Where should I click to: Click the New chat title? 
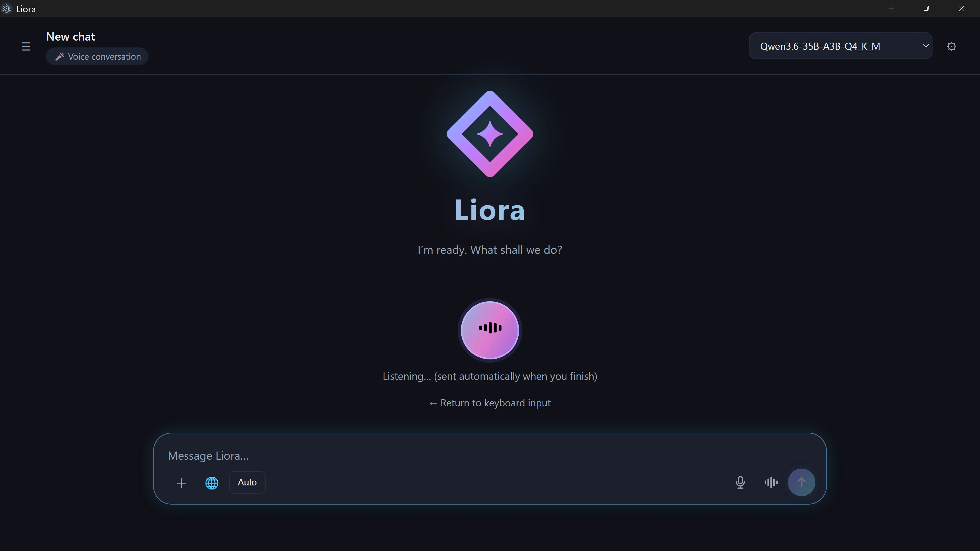70,36
